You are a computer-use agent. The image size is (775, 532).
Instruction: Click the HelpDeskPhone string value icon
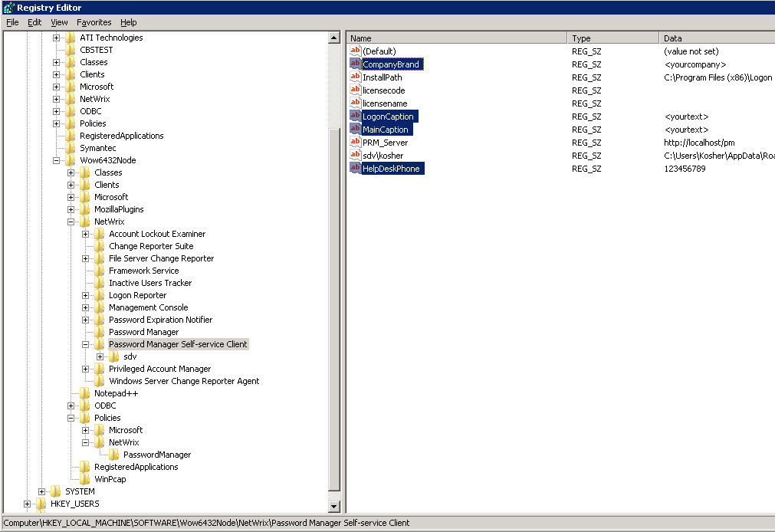(x=355, y=168)
